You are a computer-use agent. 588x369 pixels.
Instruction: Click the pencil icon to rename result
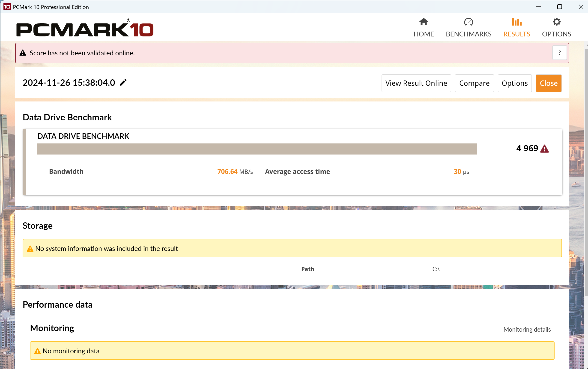click(x=123, y=83)
